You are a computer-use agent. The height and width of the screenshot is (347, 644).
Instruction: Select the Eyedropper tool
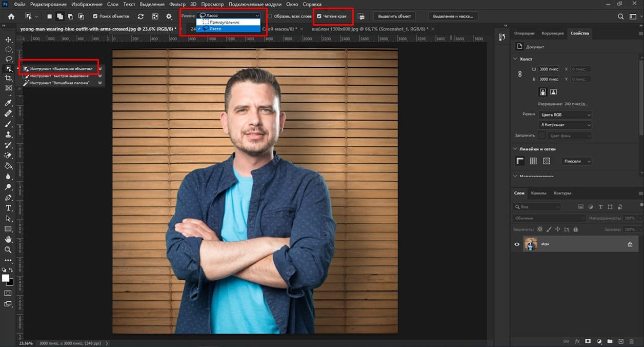point(8,103)
